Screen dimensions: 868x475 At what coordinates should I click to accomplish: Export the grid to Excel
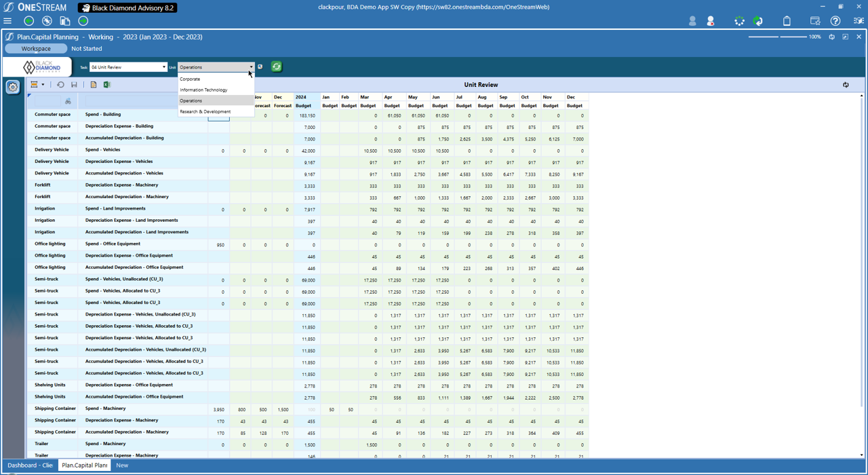click(x=106, y=84)
